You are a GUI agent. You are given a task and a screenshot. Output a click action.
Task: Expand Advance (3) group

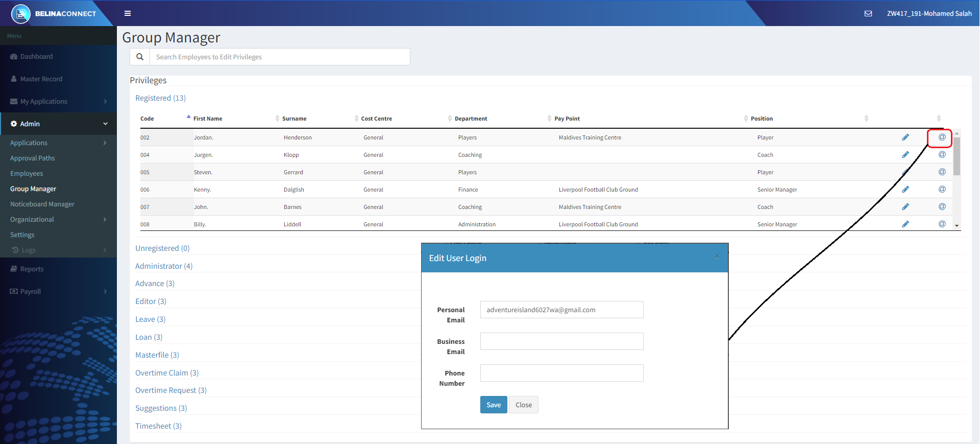coord(155,284)
